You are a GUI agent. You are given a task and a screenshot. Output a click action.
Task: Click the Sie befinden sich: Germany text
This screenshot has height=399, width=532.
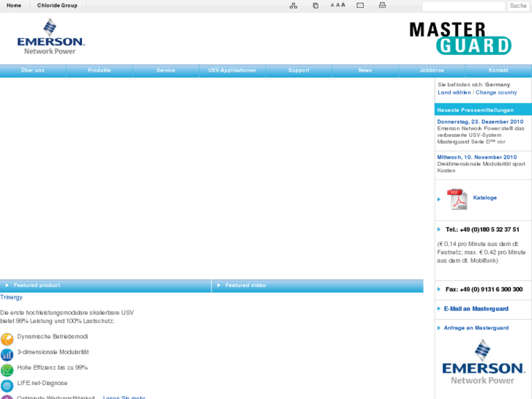point(473,84)
